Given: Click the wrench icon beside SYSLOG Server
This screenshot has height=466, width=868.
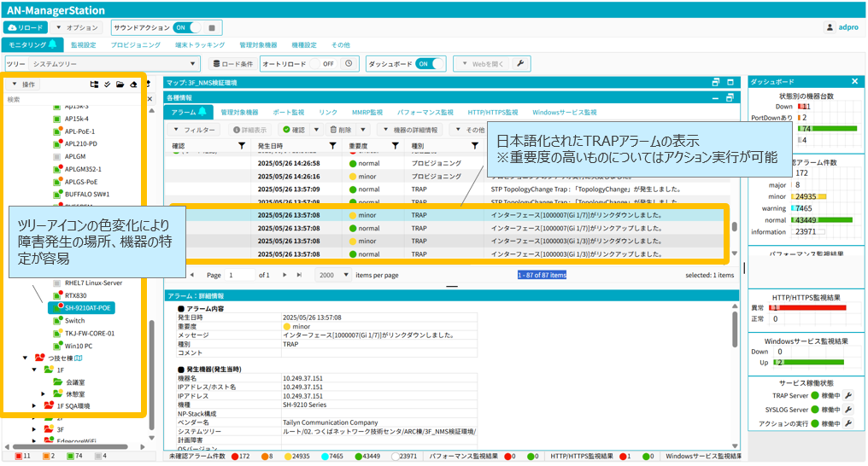Looking at the screenshot, I should pos(848,410).
